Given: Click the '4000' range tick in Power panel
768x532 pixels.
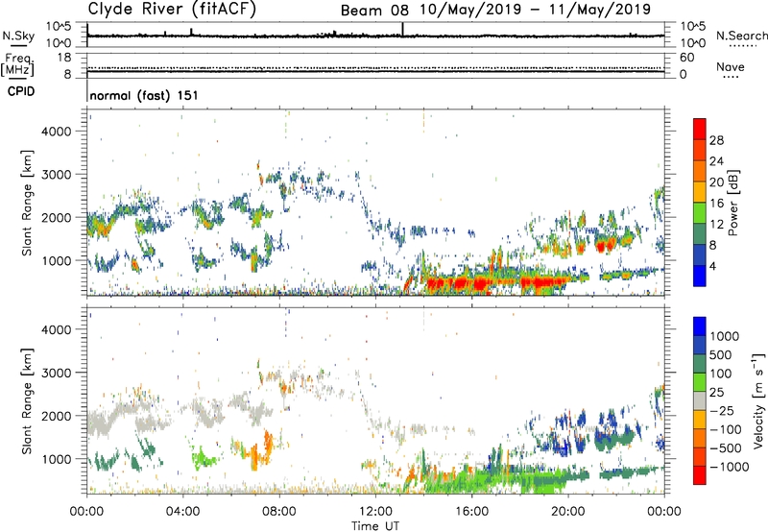Looking at the screenshot, I should click(57, 132).
